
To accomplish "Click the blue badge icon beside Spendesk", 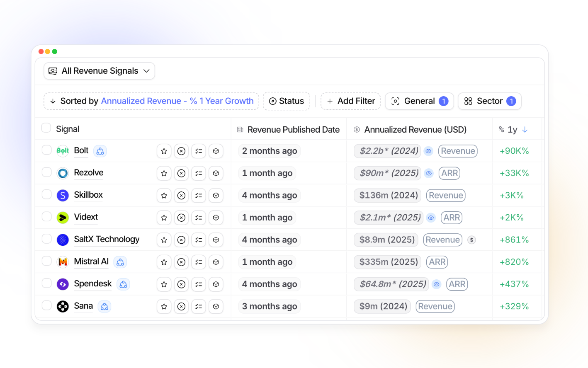I will [123, 284].
